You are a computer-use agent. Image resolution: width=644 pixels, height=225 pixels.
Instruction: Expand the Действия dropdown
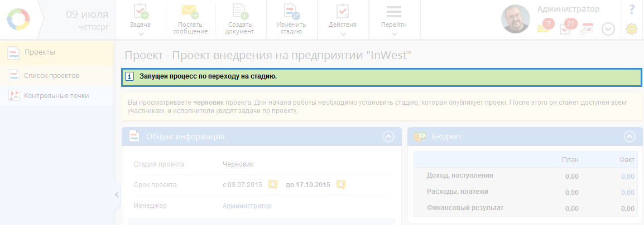343,19
